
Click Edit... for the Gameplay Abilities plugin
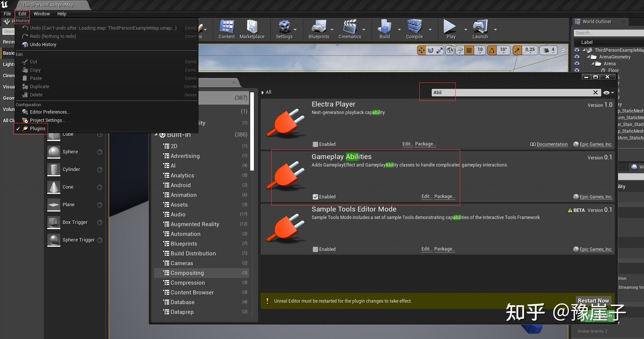click(x=427, y=196)
